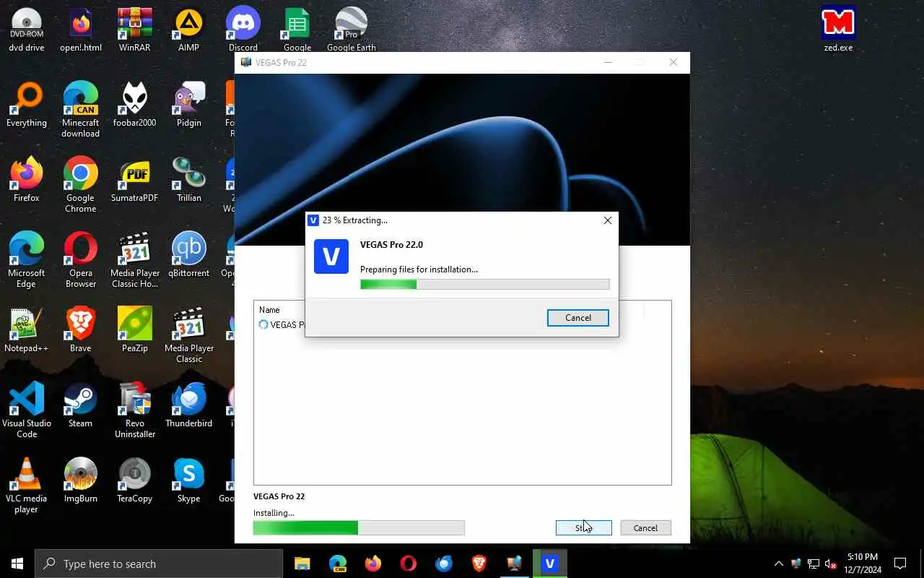The height and width of the screenshot is (578, 924).
Task: Launch Everything search shortcut
Action: pyautogui.click(x=27, y=105)
